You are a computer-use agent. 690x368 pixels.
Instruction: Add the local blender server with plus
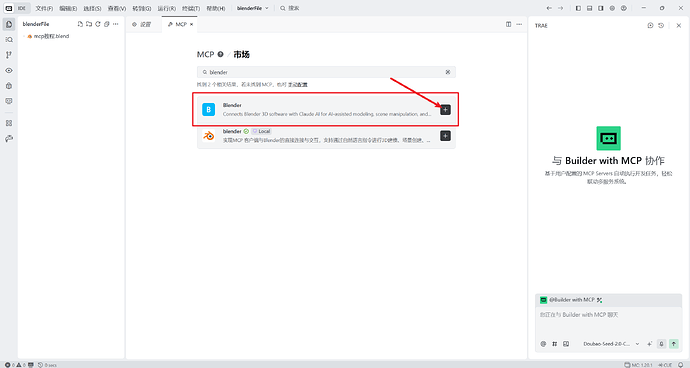click(445, 136)
